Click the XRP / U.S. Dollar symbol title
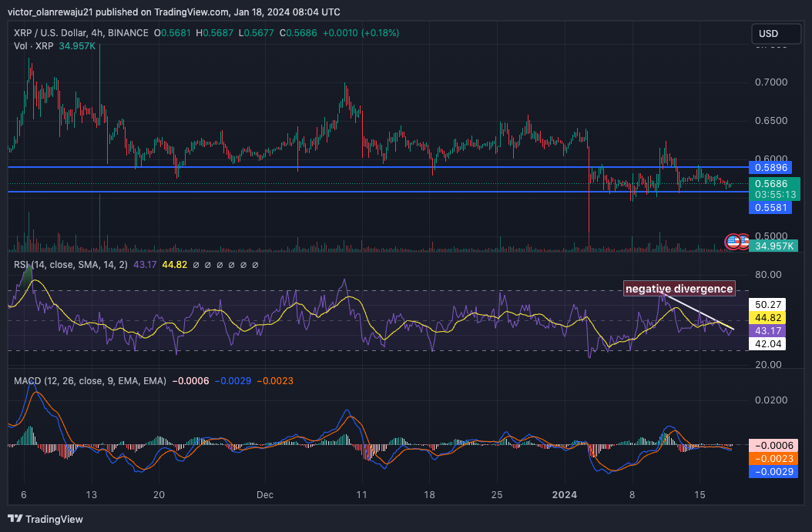 pyautogui.click(x=81, y=32)
